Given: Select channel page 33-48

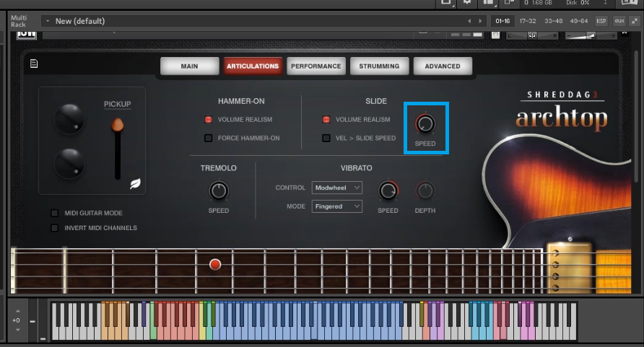Looking at the screenshot, I should (x=554, y=21).
